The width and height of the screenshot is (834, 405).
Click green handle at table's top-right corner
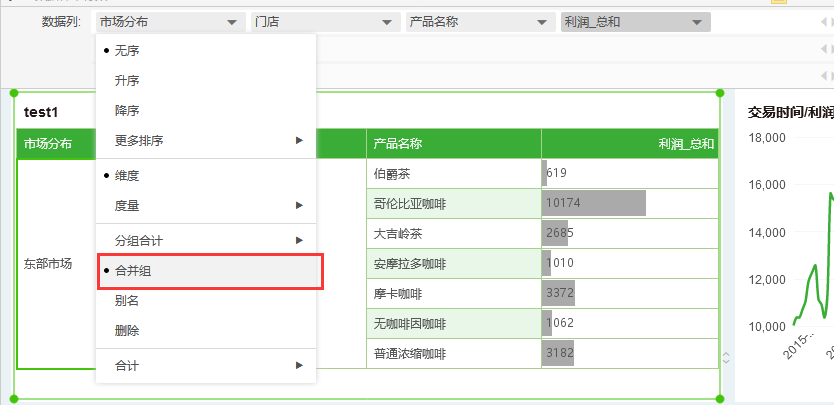pos(720,94)
